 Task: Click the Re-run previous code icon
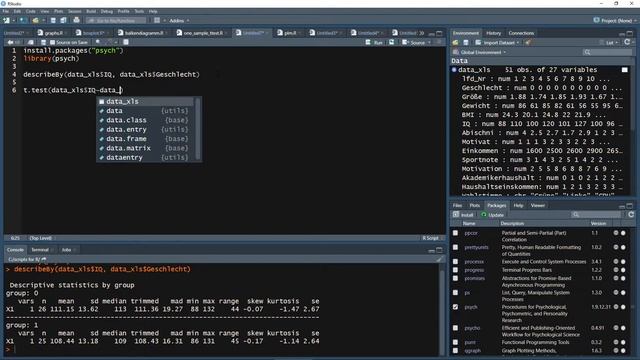[392, 42]
